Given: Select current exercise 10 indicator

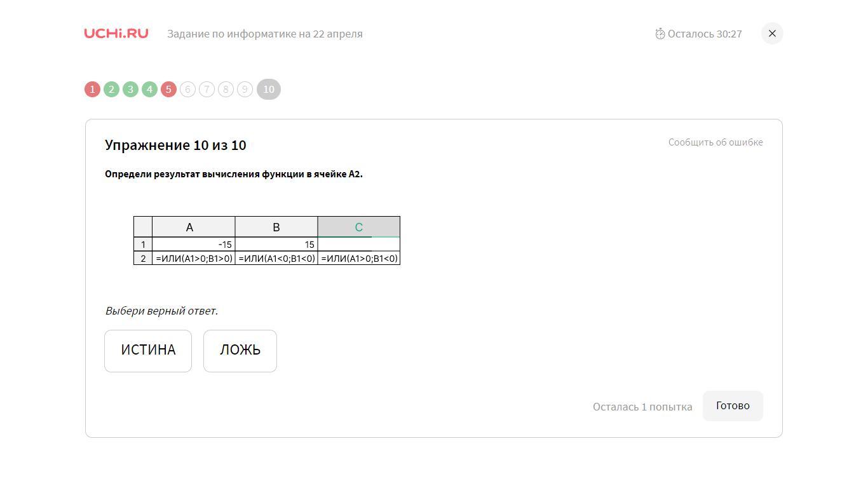Looking at the screenshot, I should coord(269,90).
